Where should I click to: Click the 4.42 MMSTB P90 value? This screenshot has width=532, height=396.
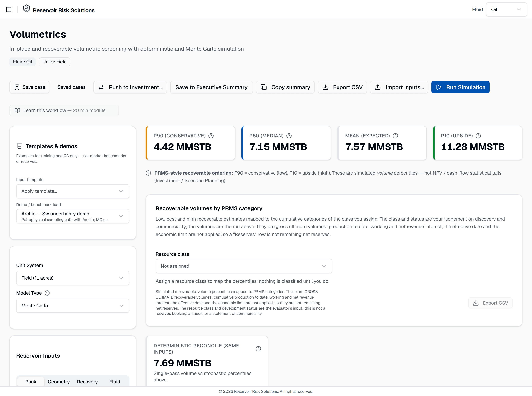point(182,147)
